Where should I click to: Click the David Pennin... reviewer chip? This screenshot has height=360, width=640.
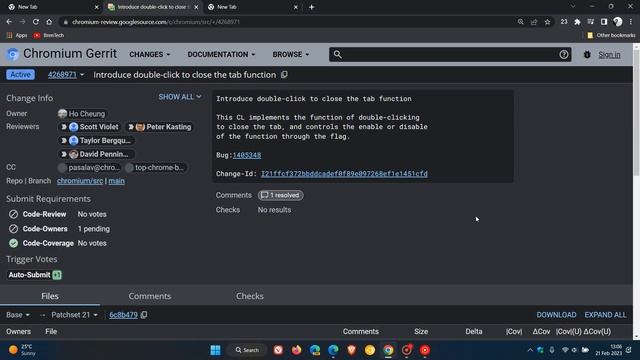pyautogui.click(x=96, y=154)
